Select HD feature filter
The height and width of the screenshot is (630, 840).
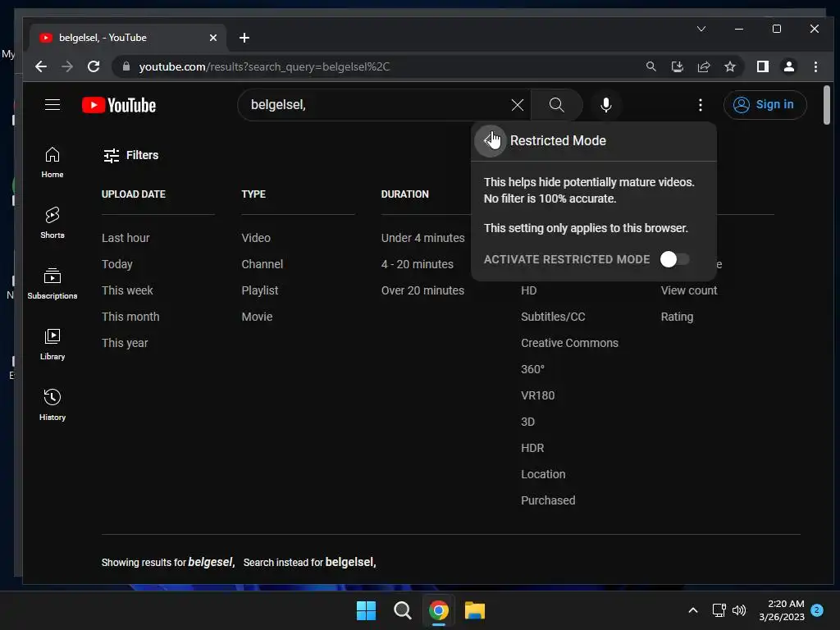pyautogui.click(x=529, y=290)
